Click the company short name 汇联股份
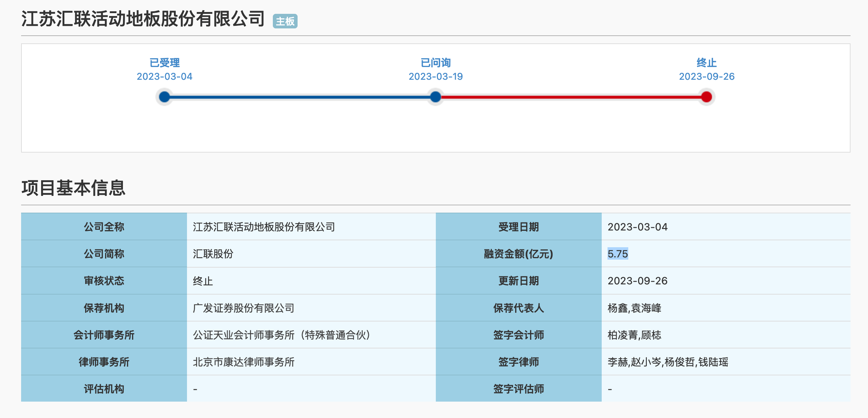Screen dimensions: 868x418 click(x=213, y=254)
